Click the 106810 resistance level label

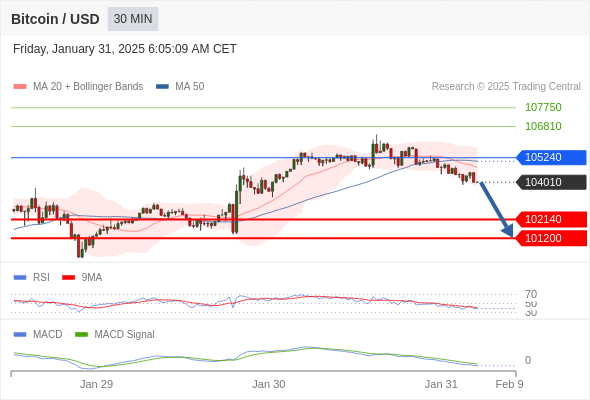point(543,126)
